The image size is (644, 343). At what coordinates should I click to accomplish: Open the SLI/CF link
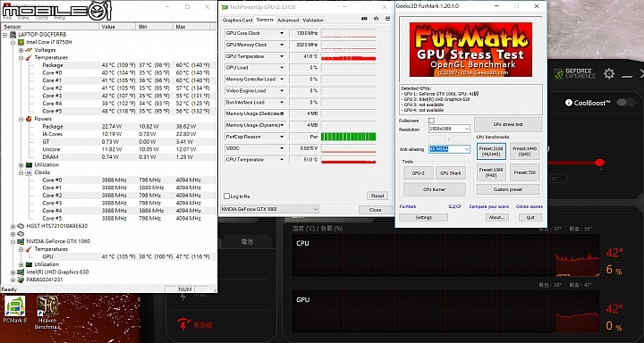[x=454, y=207]
